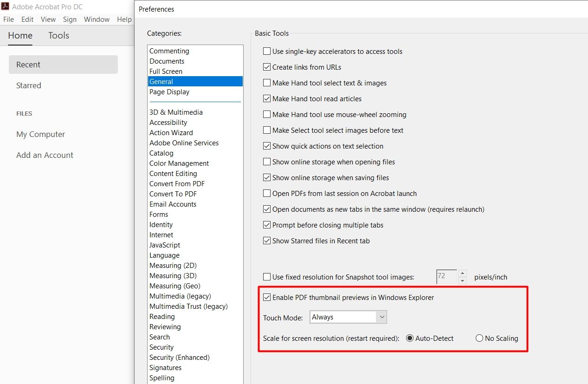Screen dimensions: 588x384
Task: Select Email Accounts category
Action: pos(195,204)
